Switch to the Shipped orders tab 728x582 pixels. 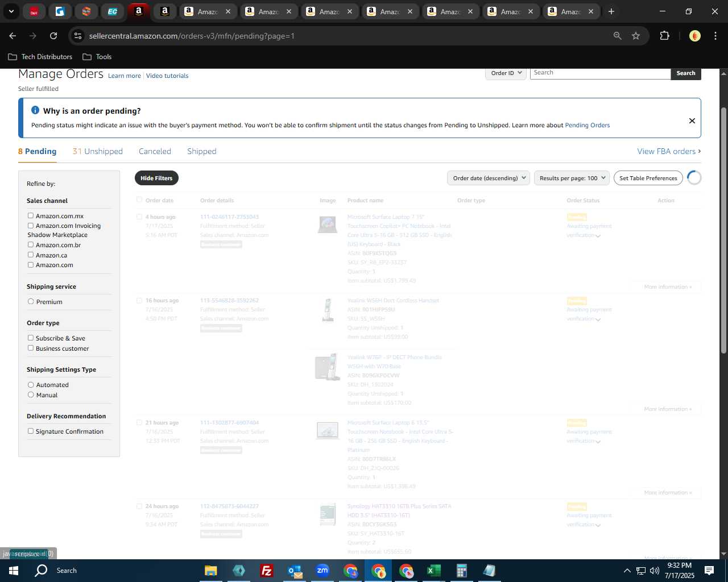click(201, 151)
